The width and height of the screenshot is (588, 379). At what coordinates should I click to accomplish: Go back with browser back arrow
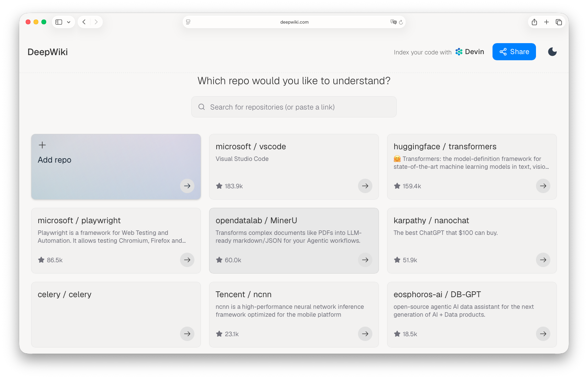click(x=84, y=22)
